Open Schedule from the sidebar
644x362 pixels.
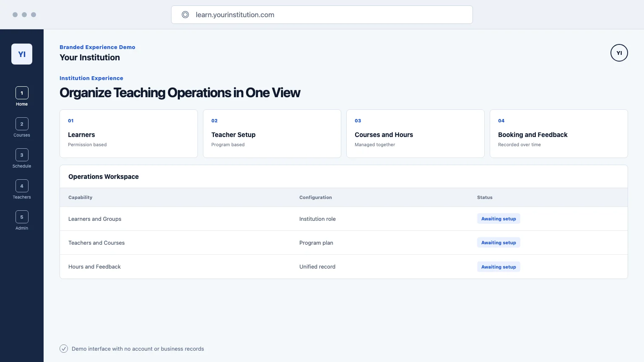coord(22,159)
